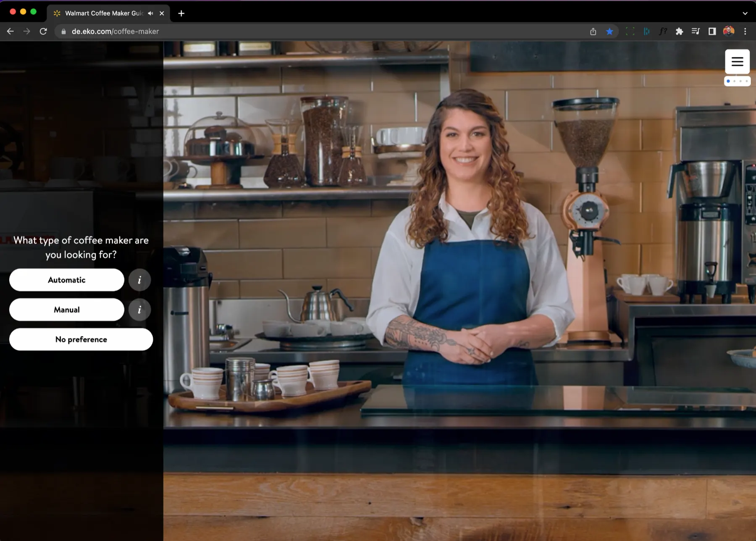This screenshot has height=541, width=756.
Task: Close the Walmart Coffee Maker Guide tab
Action: click(162, 13)
